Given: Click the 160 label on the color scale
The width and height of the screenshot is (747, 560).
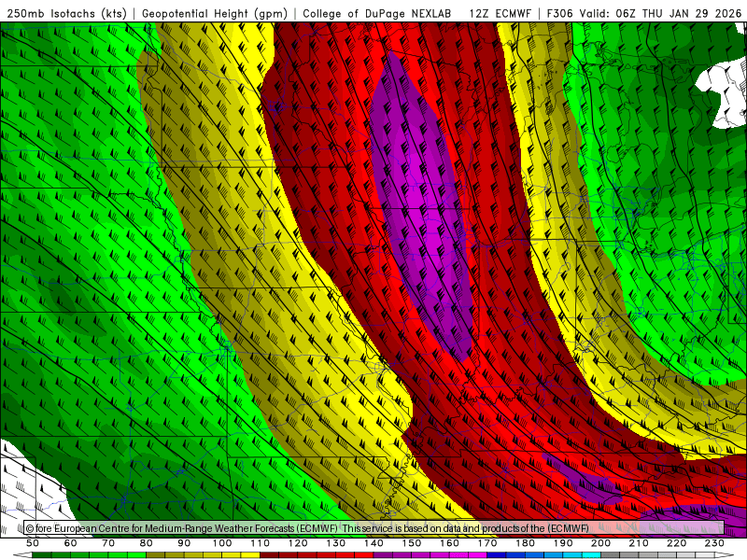Looking at the screenshot, I should point(449,543).
